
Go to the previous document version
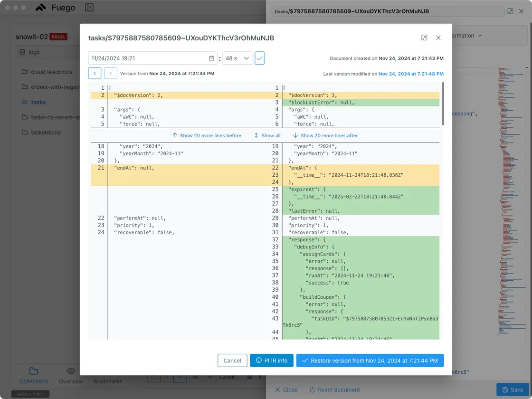pyautogui.click(x=95, y=73)
